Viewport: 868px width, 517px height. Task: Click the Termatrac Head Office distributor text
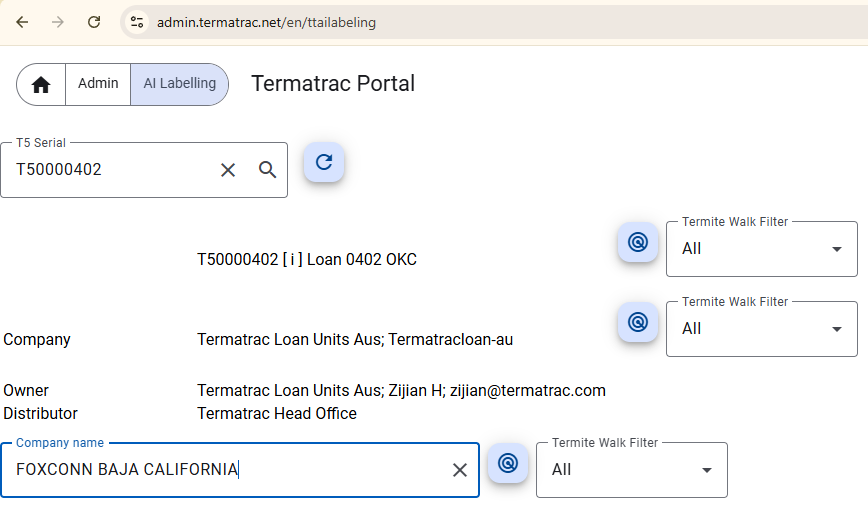pos(277,413)
